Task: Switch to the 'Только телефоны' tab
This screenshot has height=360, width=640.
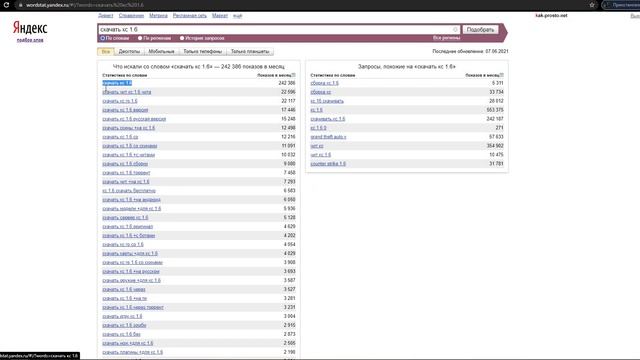Action: pos(202,51)
